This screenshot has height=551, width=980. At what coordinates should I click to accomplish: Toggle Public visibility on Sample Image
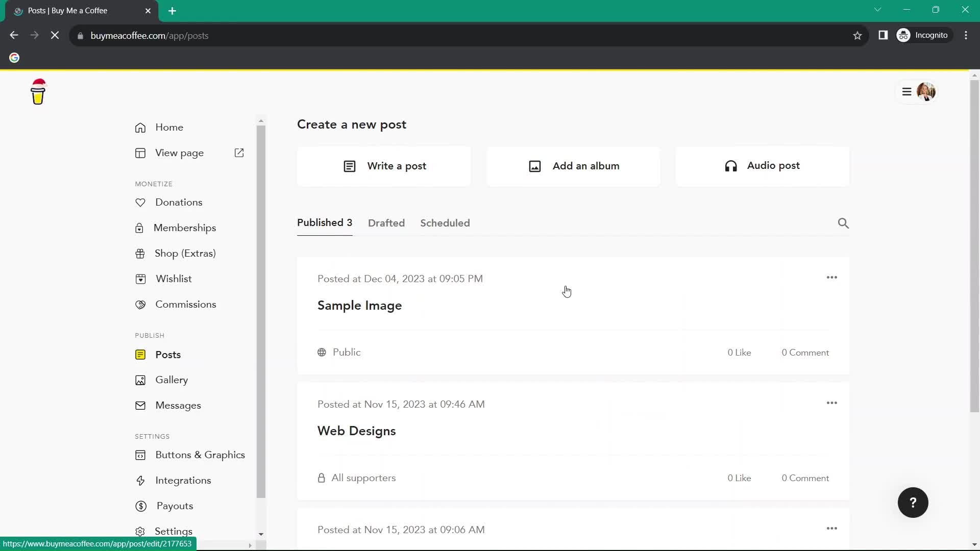pos(340,352)
